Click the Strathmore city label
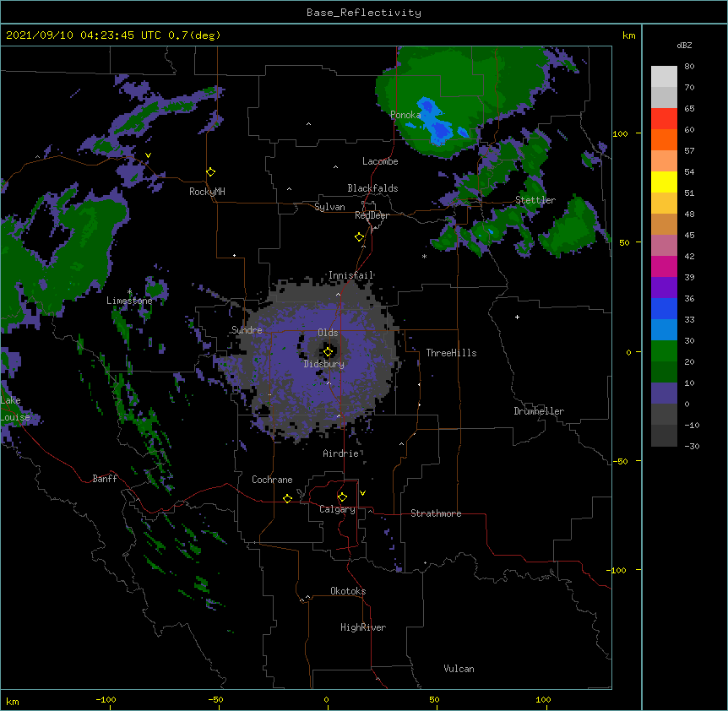The image size is (728, 711). click(x=436, y=513)
